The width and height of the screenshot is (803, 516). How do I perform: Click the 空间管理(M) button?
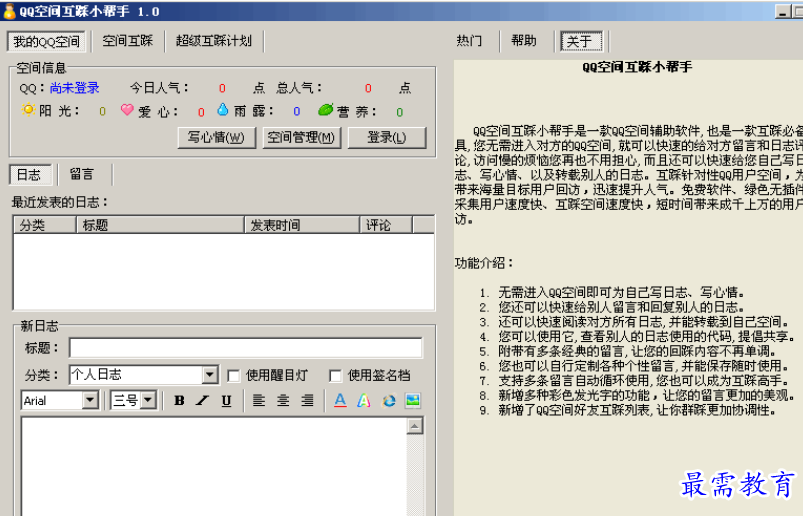(302, 138)
